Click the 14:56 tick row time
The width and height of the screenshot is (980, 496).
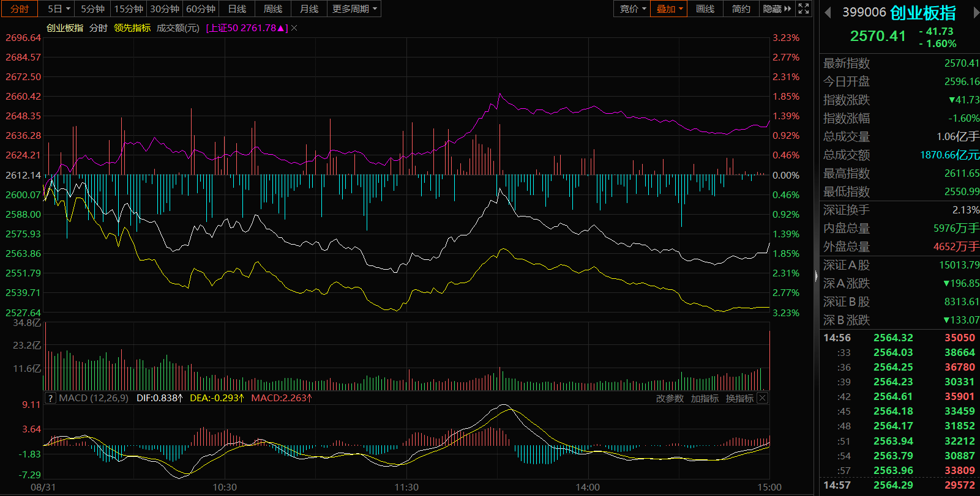[x=837, y=338]
